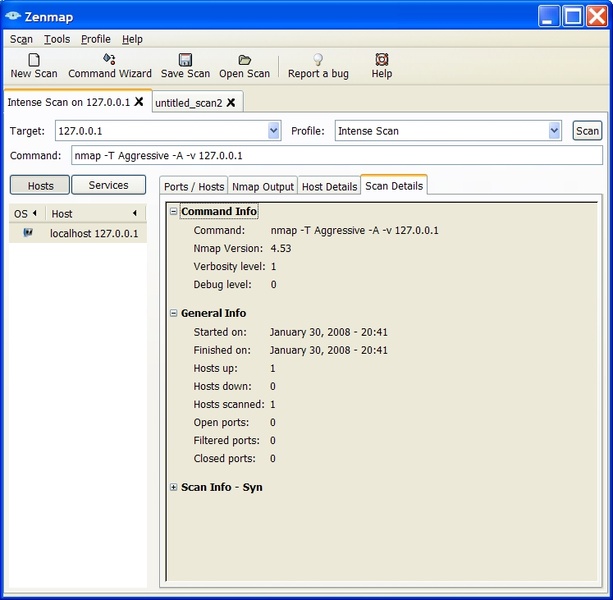
Task: Open the Command Wizard
Action: click(x=109, y=60)
